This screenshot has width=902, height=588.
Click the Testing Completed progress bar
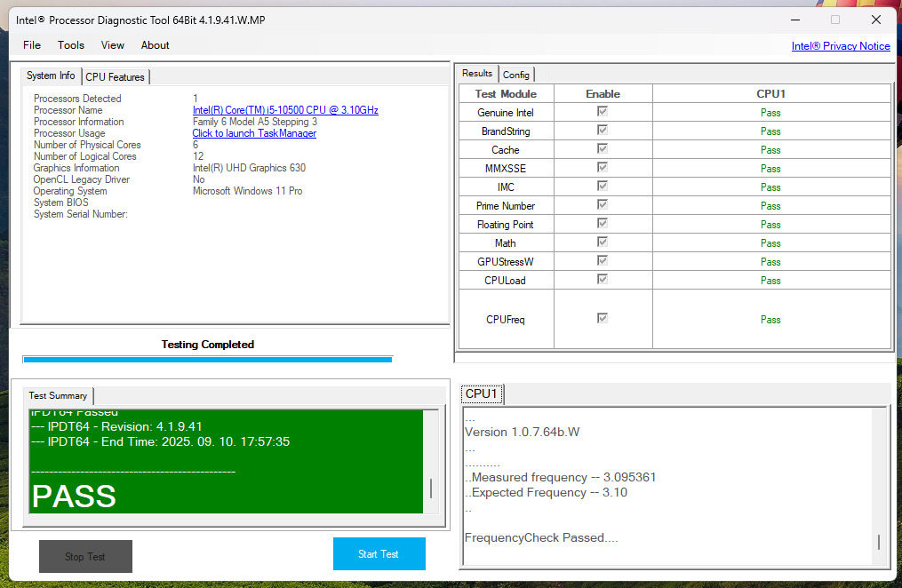pos(208,359)
